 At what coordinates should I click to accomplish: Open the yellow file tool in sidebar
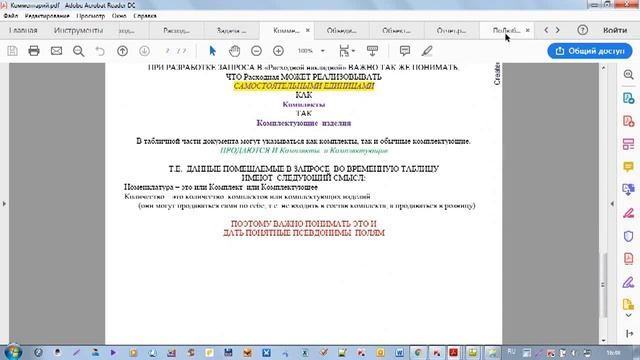click(x=629, y=304)
